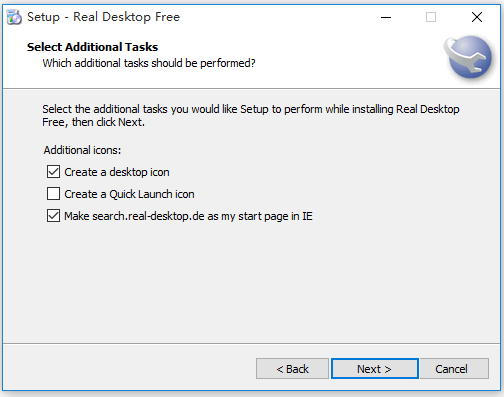Screen dimensions: 504x397
Task: Click the "Setup - Real Desktop Free" title text
Action: tap(103, 17)
